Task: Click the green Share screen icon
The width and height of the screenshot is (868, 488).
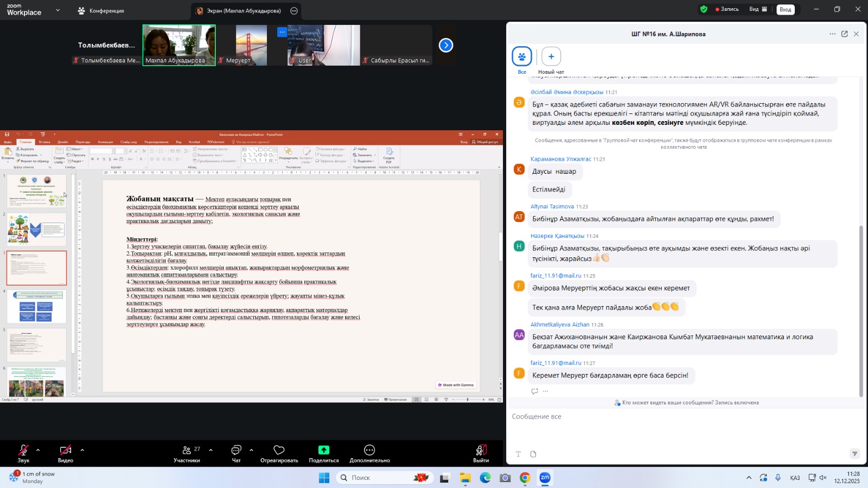Action: click(323, 451)
